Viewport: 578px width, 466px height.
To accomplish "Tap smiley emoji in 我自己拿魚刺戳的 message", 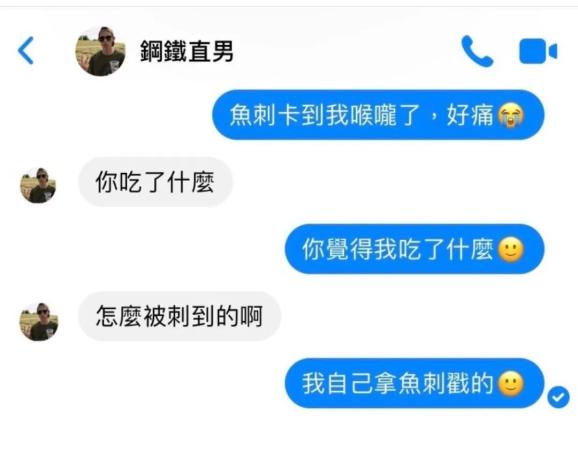I will pyautogui.click(x=511, y=384).
